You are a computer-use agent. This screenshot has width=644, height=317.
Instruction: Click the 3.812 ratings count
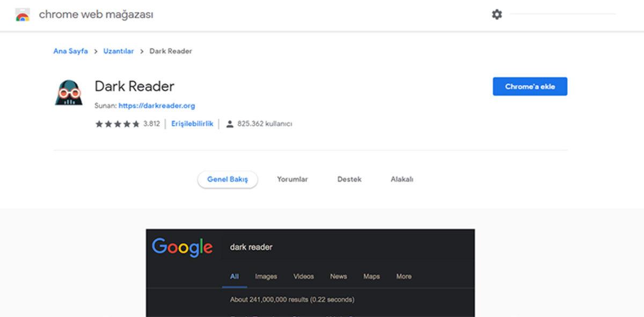click(152, 124)
